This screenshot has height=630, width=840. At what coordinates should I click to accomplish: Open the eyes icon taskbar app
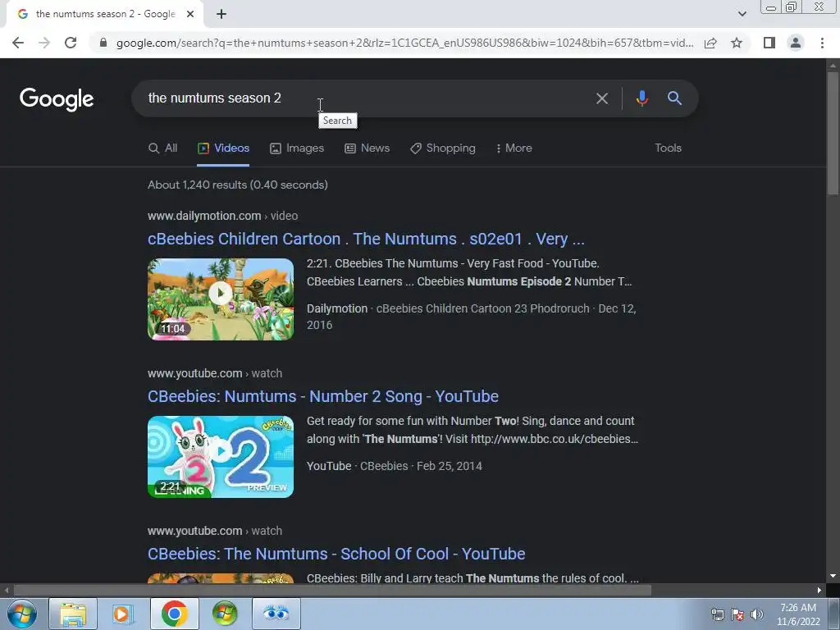276,614
